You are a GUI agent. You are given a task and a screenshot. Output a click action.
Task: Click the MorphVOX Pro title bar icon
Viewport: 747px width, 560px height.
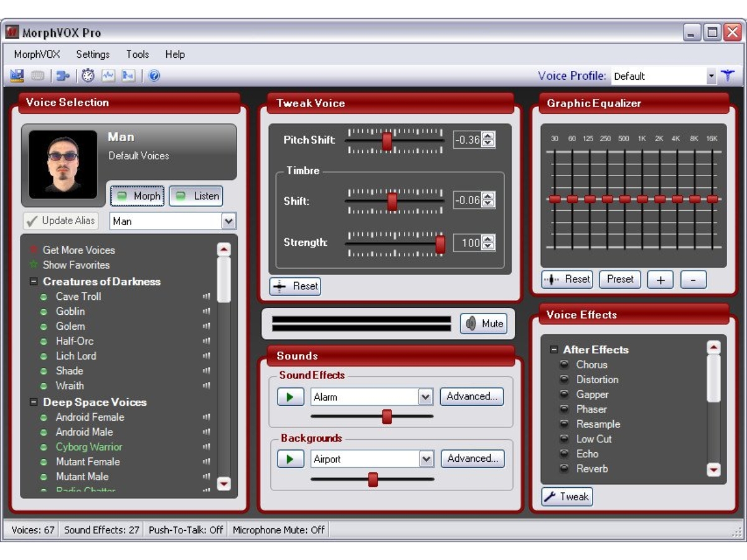[12, 32]
